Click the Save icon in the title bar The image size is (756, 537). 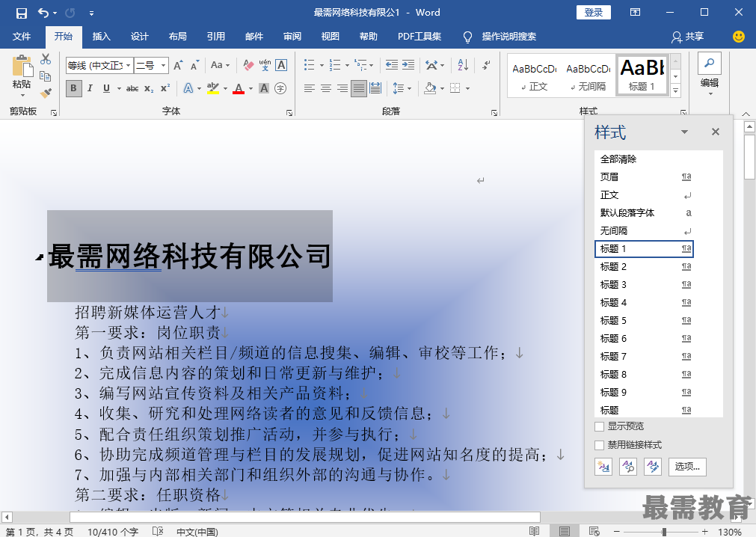22,13
